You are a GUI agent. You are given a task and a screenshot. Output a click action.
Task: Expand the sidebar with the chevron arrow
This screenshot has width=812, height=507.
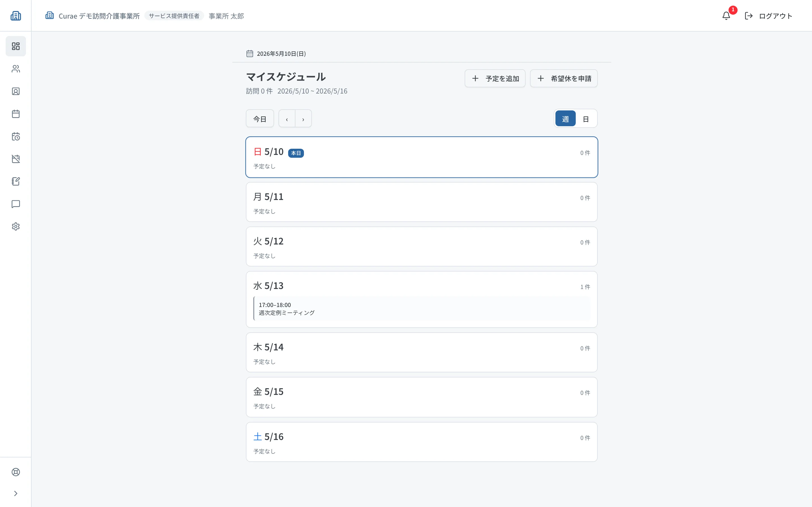pos(16,493)
